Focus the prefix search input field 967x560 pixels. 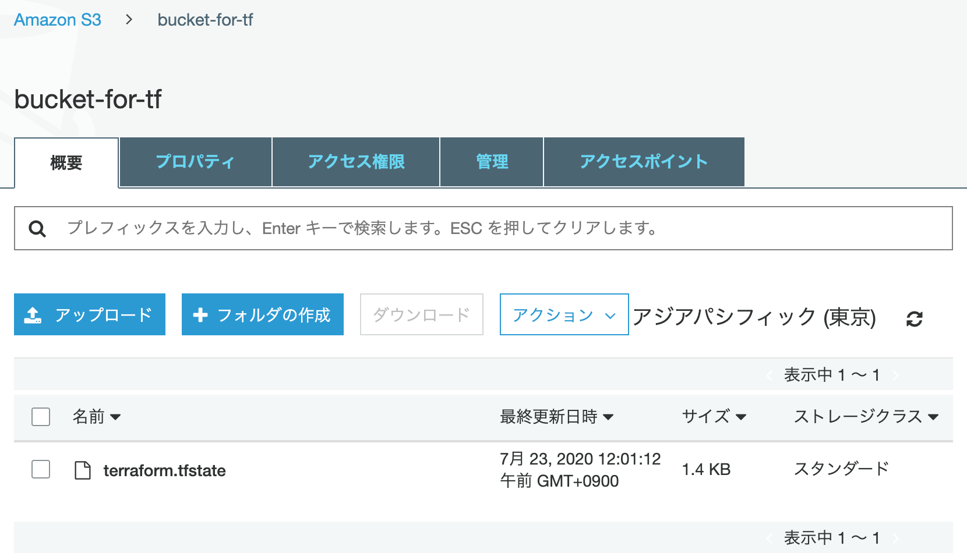(x=484, y=228)
